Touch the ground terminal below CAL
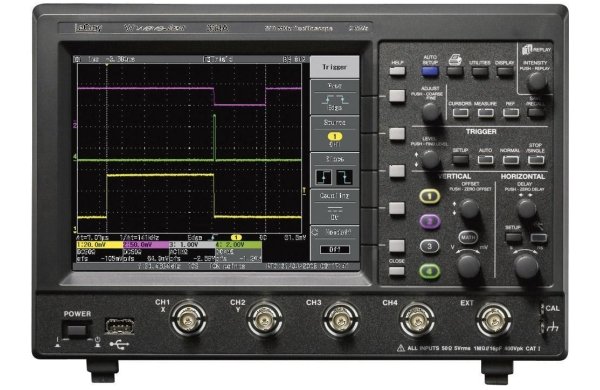Image resolution: width=600 pixels, height=390 pixels. pos(543,327)
